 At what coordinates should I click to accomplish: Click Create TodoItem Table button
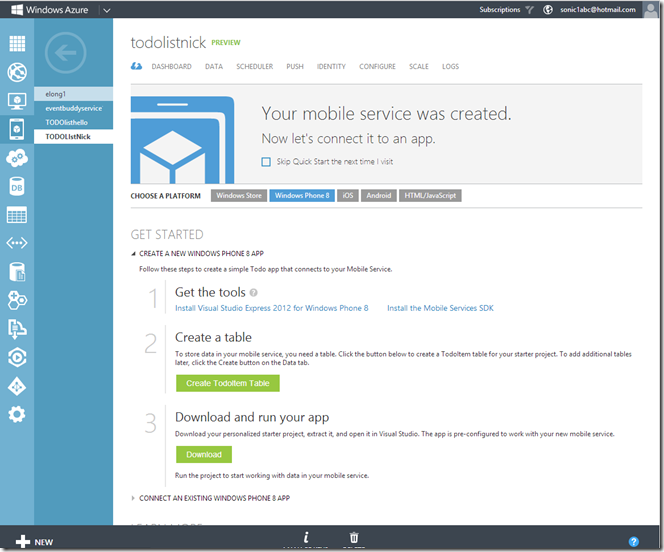[x=228, y=383]
